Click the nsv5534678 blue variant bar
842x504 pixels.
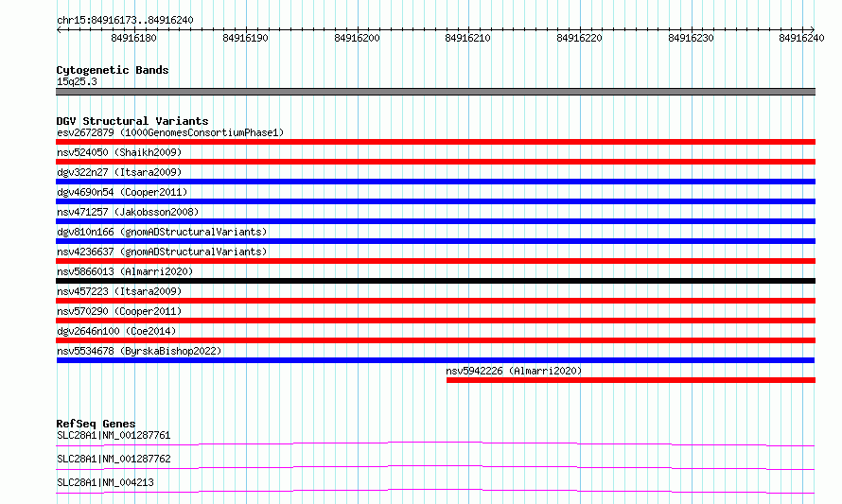(x=435, y=360)
